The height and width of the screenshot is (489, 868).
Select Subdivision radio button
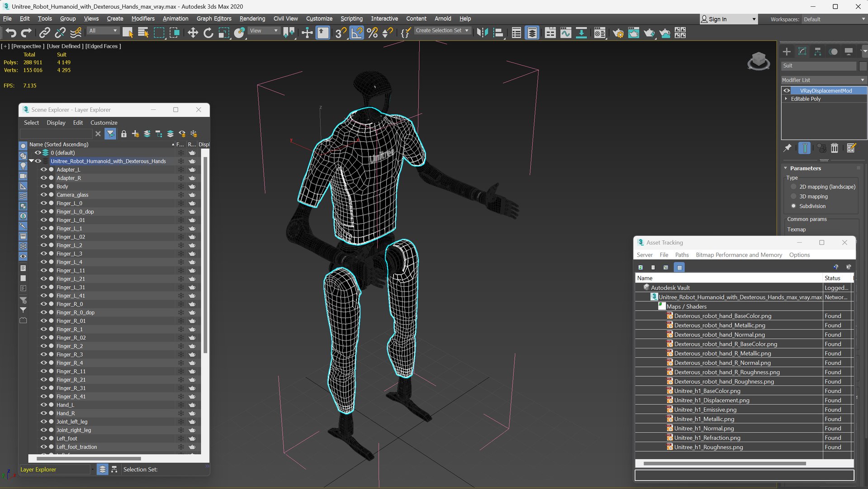(793, 206)
